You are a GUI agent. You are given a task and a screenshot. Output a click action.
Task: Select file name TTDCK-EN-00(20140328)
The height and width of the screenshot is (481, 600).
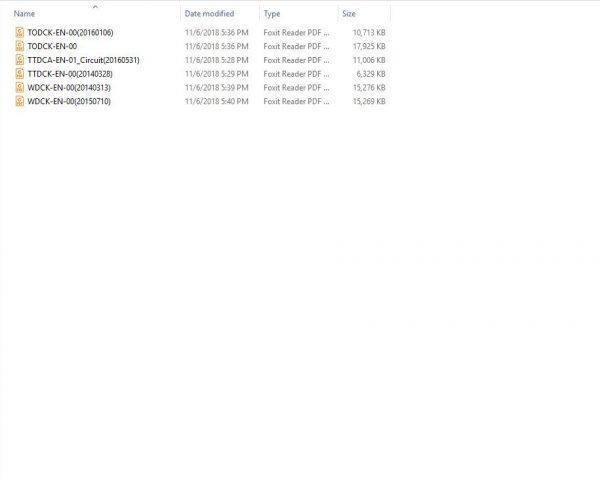pos(70,74)
